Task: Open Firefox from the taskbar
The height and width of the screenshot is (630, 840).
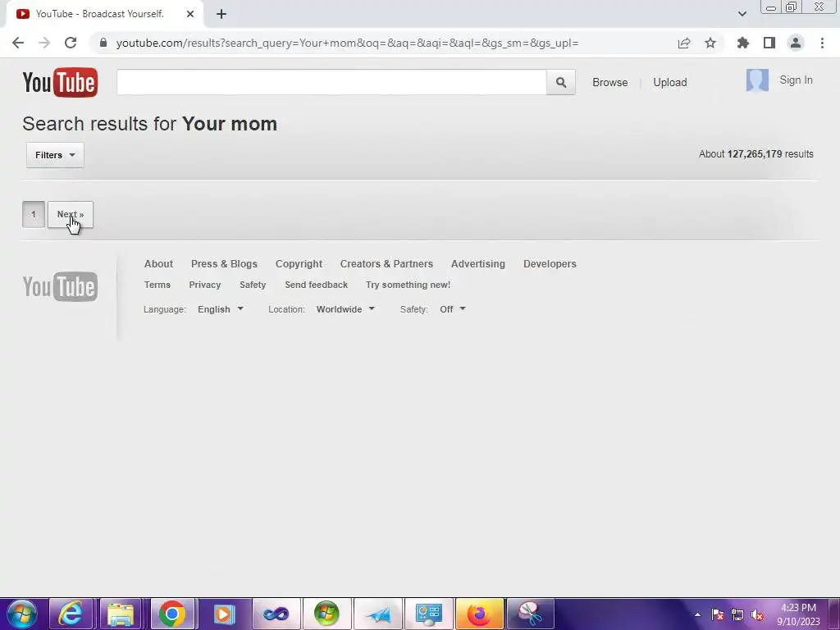Action: [x=479, y=614]
